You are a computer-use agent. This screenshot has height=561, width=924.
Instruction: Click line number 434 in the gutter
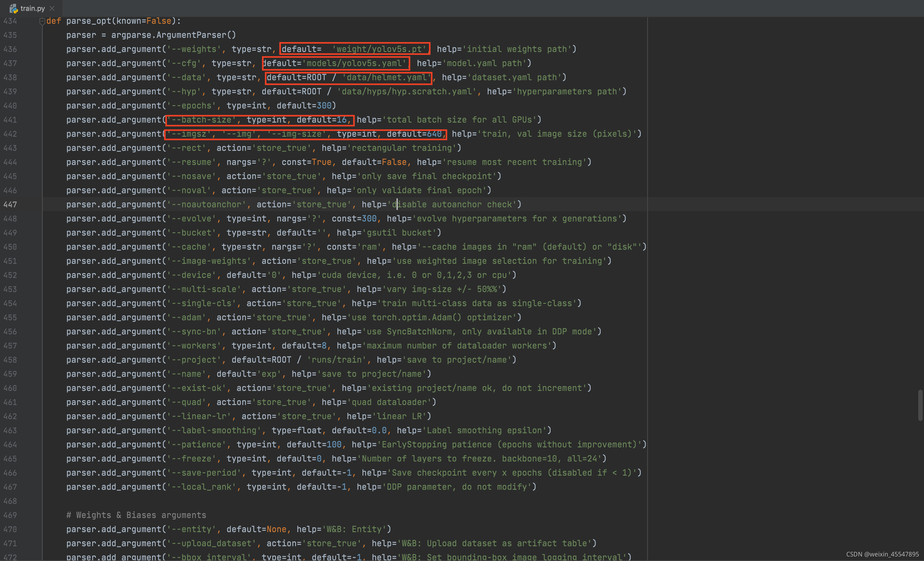pyautogui.click(x=10, y=21)
